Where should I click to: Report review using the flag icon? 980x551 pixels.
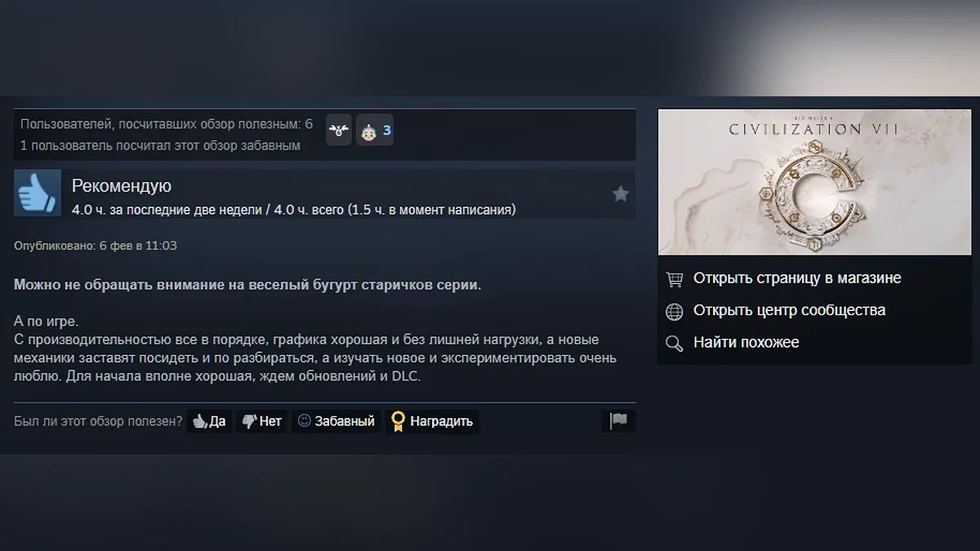(x=618, y=421)
